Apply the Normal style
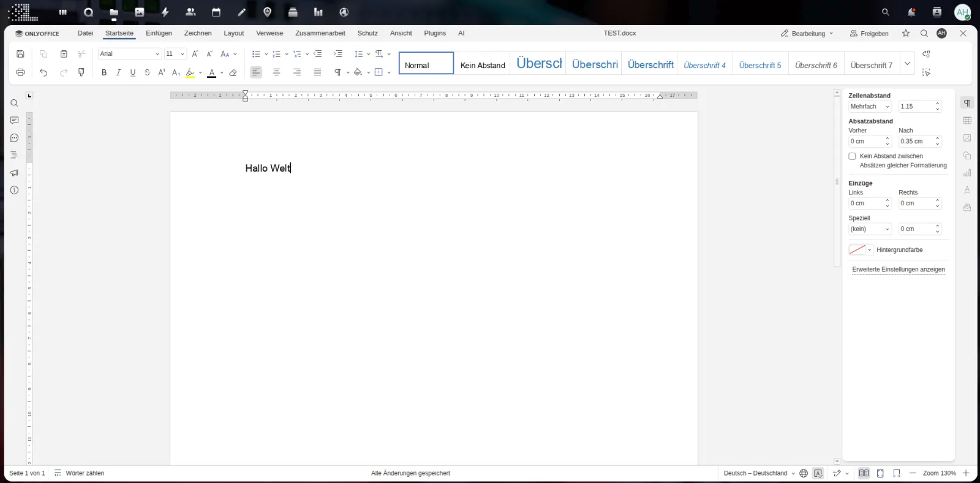Viewport: 980px width, 483px height. pyautogui.click(x=426, y=63)
